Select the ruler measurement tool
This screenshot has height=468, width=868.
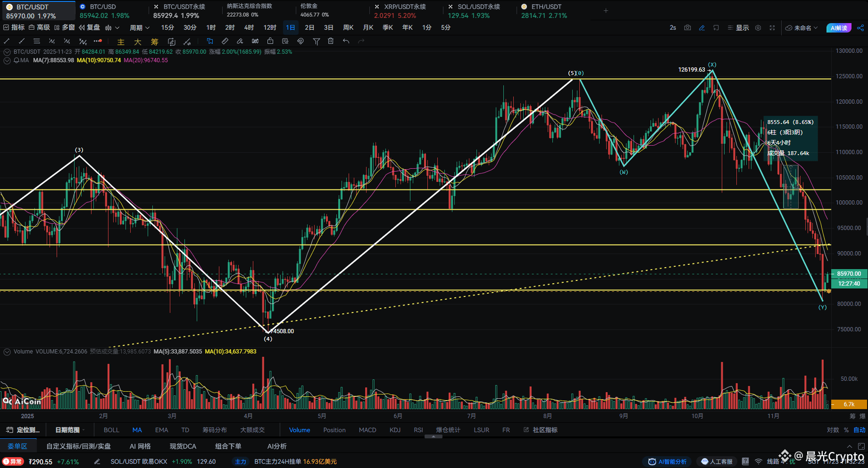(x=225, y=41)
